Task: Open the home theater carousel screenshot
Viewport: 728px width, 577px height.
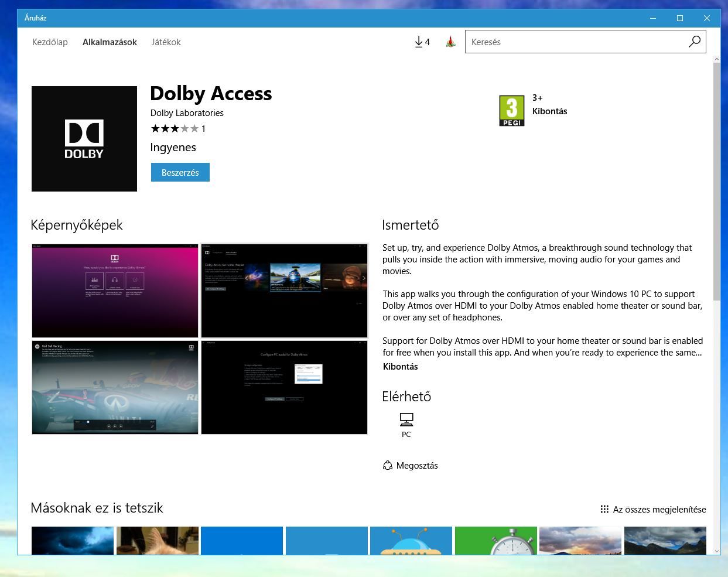Action: [x=285, y=291]
